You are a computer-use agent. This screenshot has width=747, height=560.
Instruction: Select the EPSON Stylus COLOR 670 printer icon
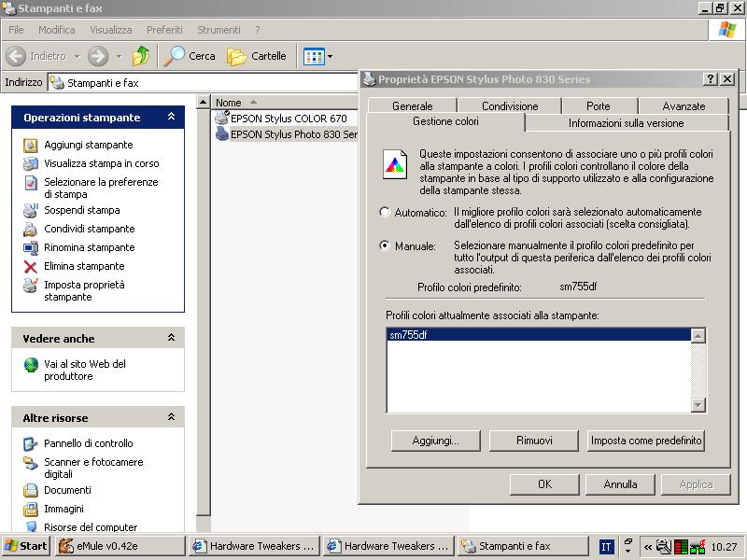pyautogui.click(x=222, y=118)
